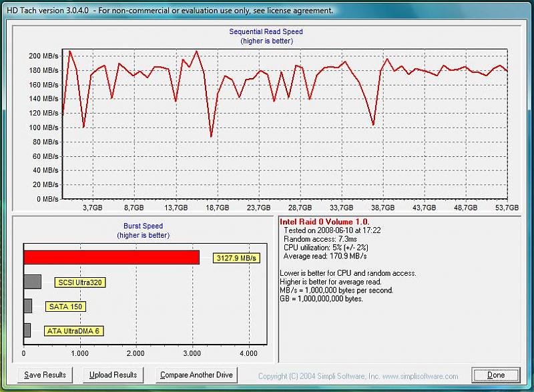Image resolution: width=534 pixels, height=392 pixels.
Task: Select the red 3127.9 MB/s burst bar
Action: click(x=111, y=258)
